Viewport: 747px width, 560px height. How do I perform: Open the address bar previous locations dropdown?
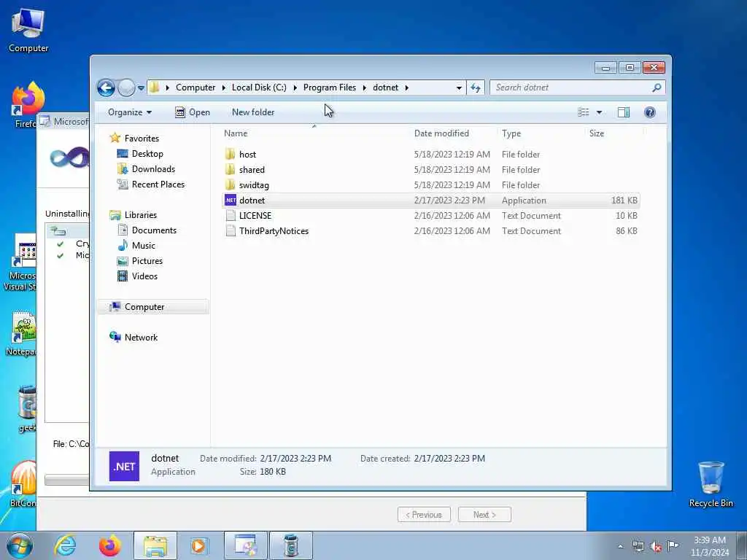[459, 87]
